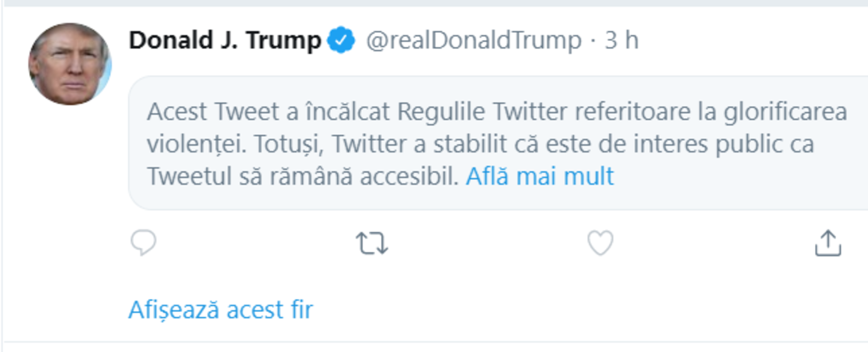Viewport: 868px width, 352px height.
Task: Open the Donald J. Trump display name
Action: pyautogui.click(x=225, y=40)
